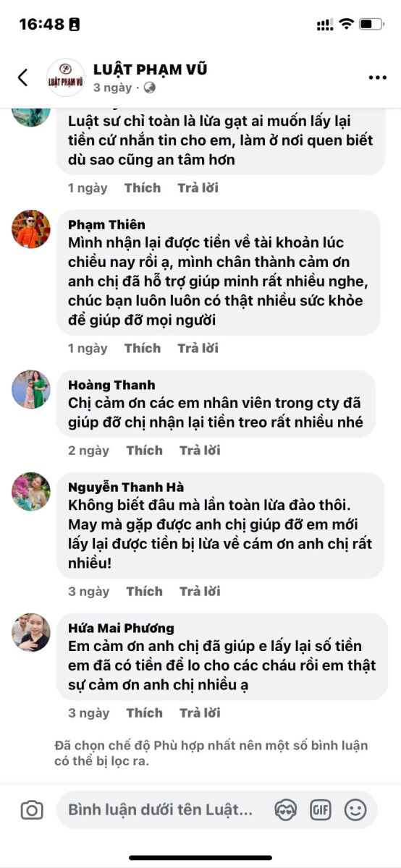Image resolution: width=401 pixels, height=868 pixels.
Task: Open the LUẬT PHẠM VŨ page title
Action: tap(150, 69)
